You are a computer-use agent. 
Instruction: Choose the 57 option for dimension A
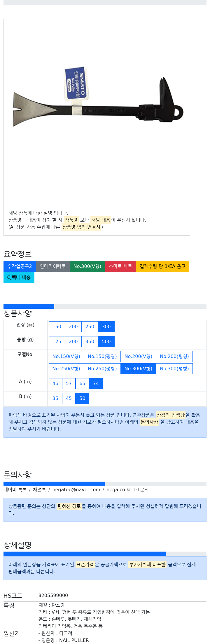tap(69, 383)
